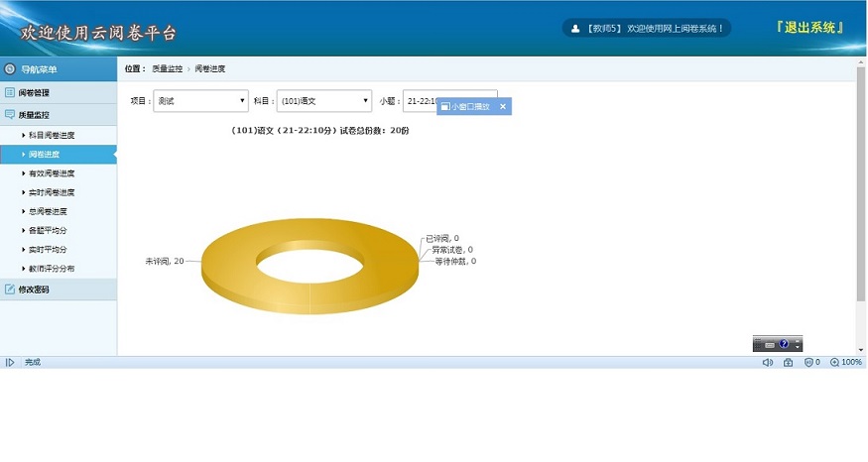868x462 pixels.
Task: Click the vertical scrollbar thumb on the right
Action: pyautogui.click(x=860, y=183)
